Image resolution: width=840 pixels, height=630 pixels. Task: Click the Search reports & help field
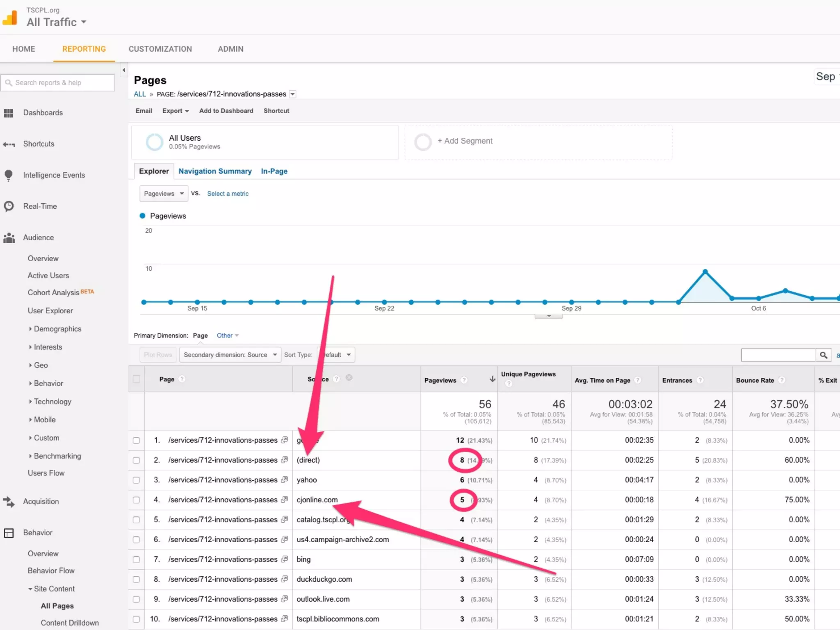tap(58, 83)
